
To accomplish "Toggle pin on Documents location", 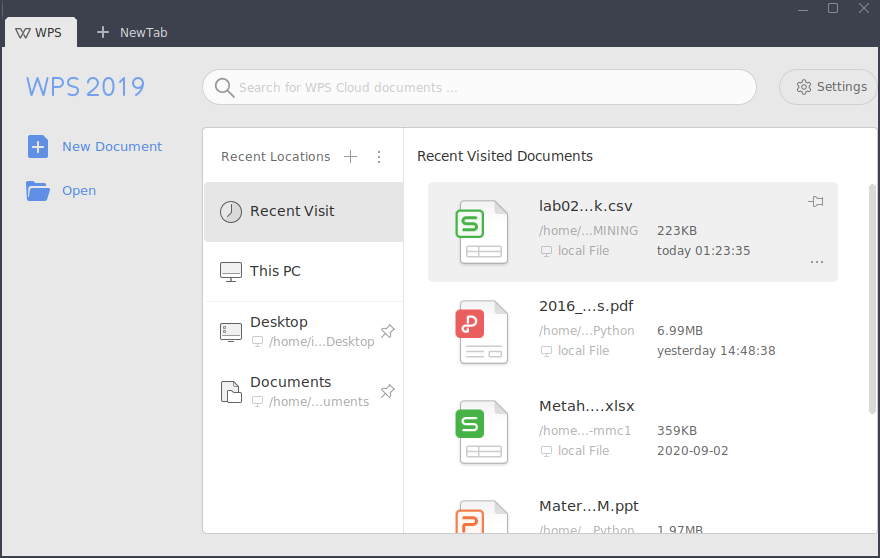I will click(x=387, y=391).
